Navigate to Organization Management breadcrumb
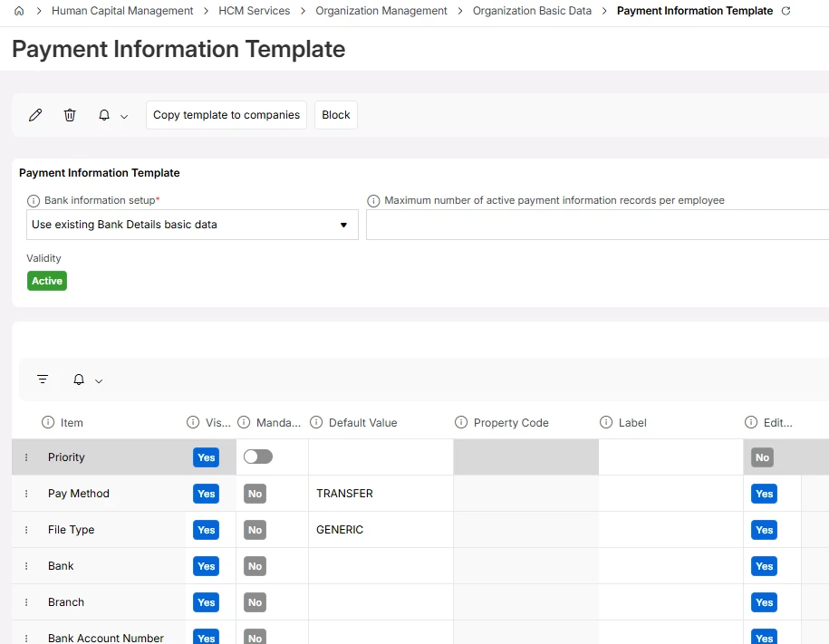The width and height of the screenshot is (829, 644). click(381, 11)
